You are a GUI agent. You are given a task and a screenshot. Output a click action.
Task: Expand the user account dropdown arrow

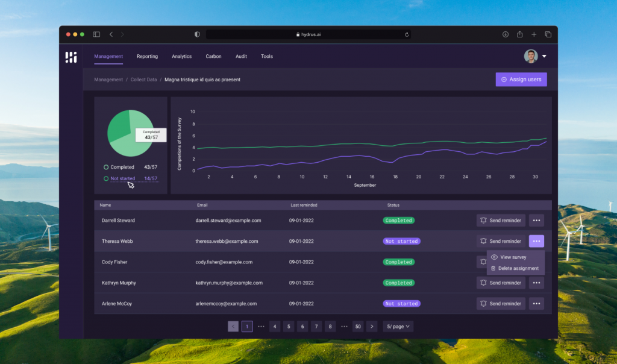pos(544,56)
